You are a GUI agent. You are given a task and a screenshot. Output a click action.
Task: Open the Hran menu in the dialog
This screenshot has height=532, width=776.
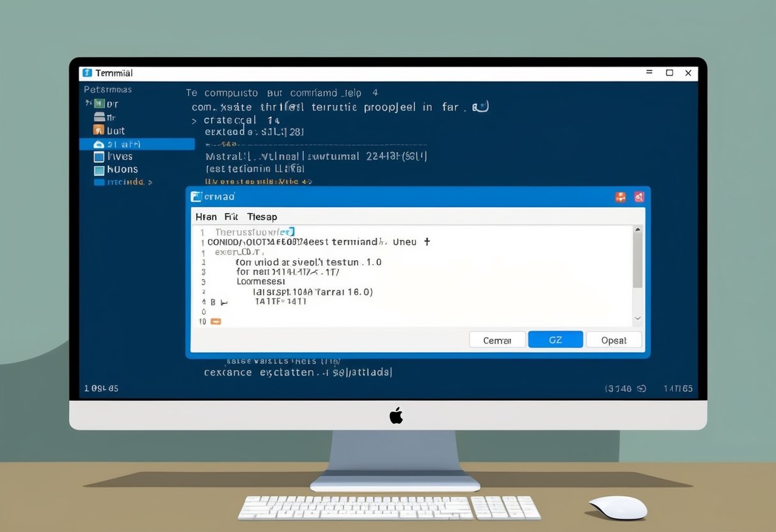205,217
